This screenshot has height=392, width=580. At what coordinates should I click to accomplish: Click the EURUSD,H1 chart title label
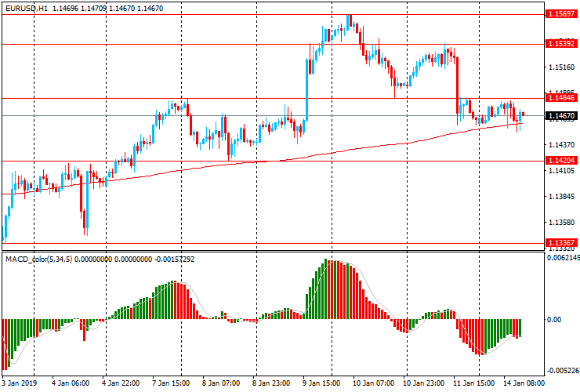[28, 6]
